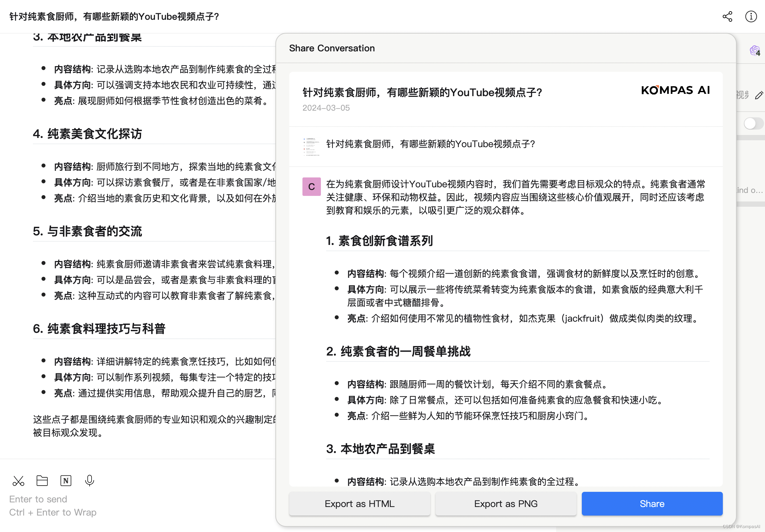Click heading '6. 纯素食料理技巧与科普'

(x=99, y=329)
